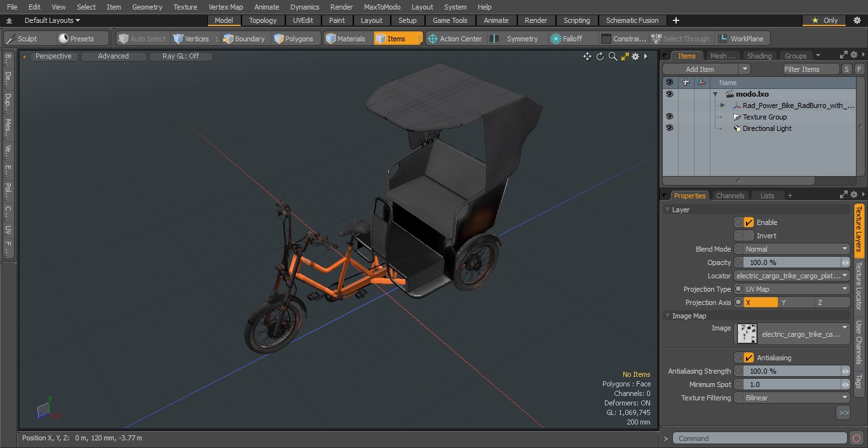Toggle the Invert checkbox
The width and height of the screenshot is (868, 448).
click(x=749, y=236)
